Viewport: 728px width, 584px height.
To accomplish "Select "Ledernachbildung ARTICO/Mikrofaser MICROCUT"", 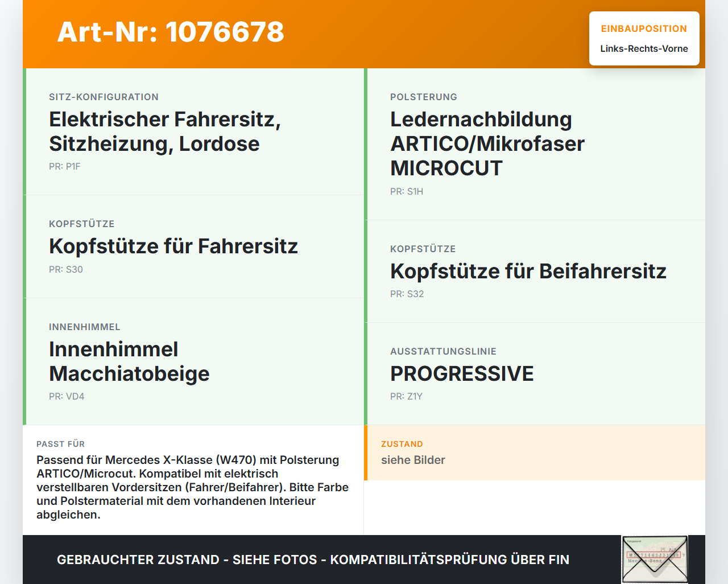I will [x=487, y=143].
